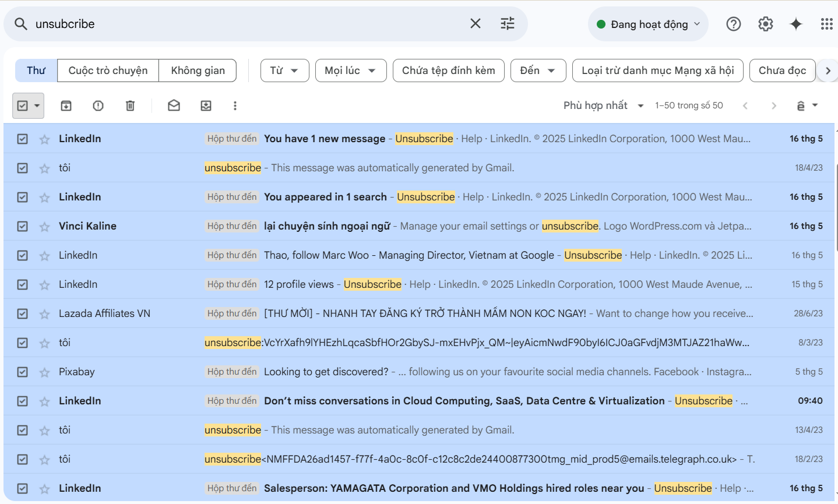Image resolution: width=838 pixels, height=504 pixels.
Task: Star the Lazada Affiliates VN email
Action: tap(44, 314)
